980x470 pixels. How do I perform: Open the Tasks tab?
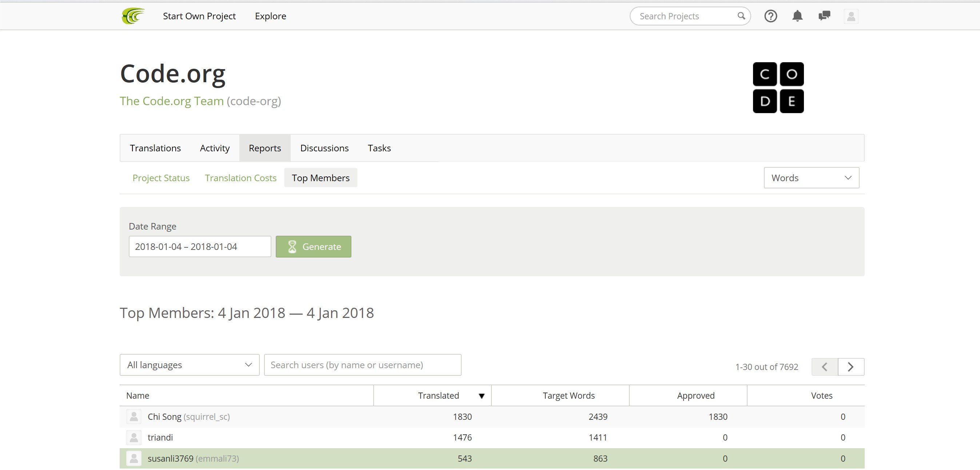(379, 148)
